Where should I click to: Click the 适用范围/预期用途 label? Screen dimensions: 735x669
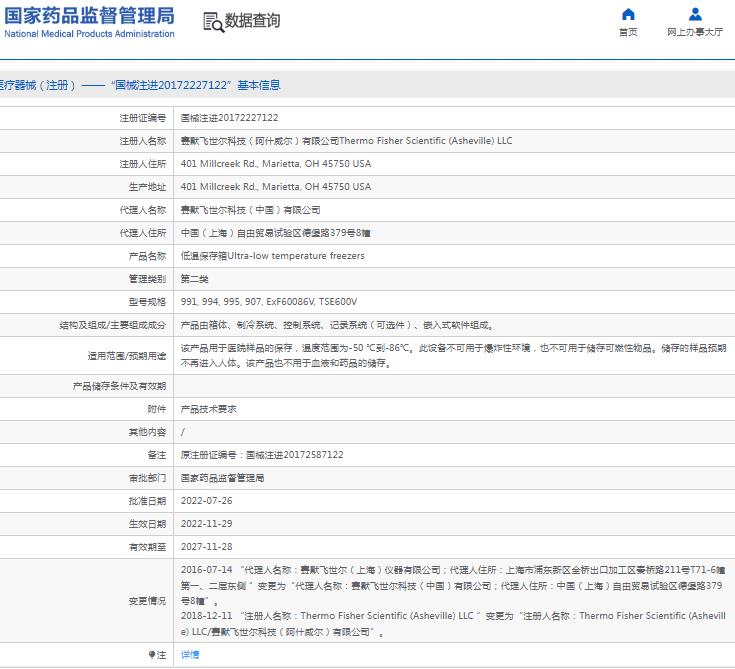[127, 355]
